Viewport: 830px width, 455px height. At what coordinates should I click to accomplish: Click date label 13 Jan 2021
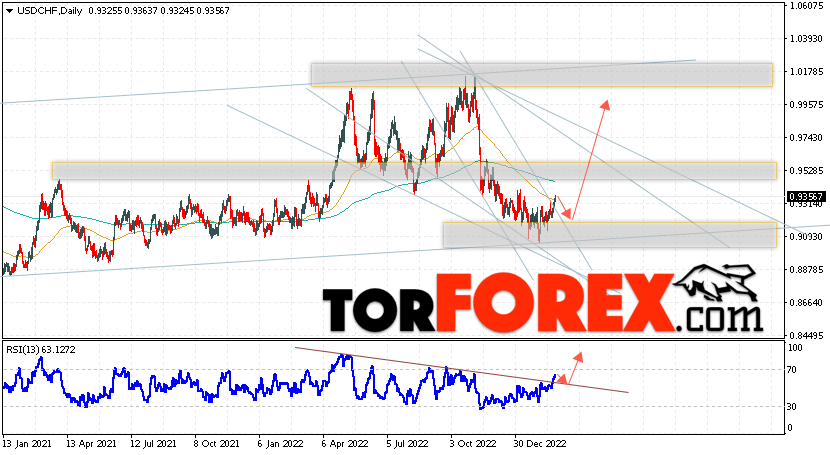[x=27, y=443]
